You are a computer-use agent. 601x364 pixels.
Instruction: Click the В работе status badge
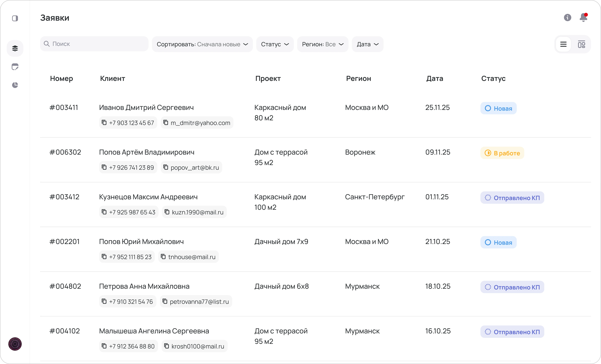pyautogui.click(x=502, y=153)
